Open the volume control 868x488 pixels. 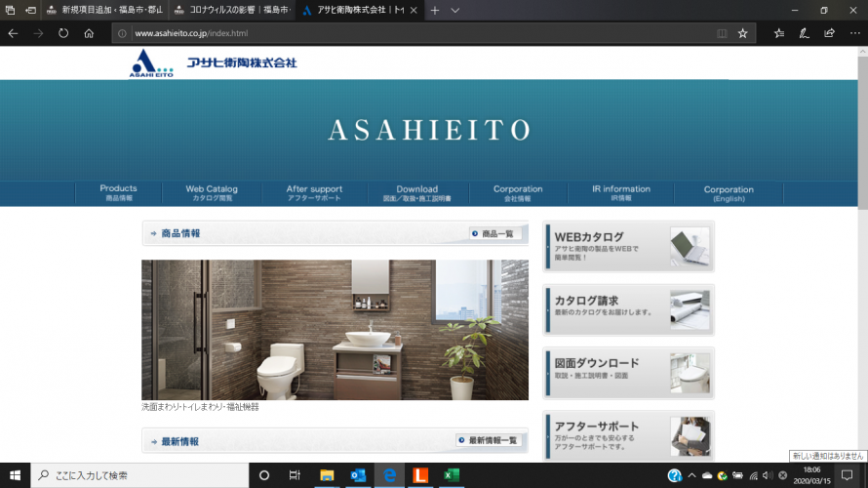click(x=768, y=475)
